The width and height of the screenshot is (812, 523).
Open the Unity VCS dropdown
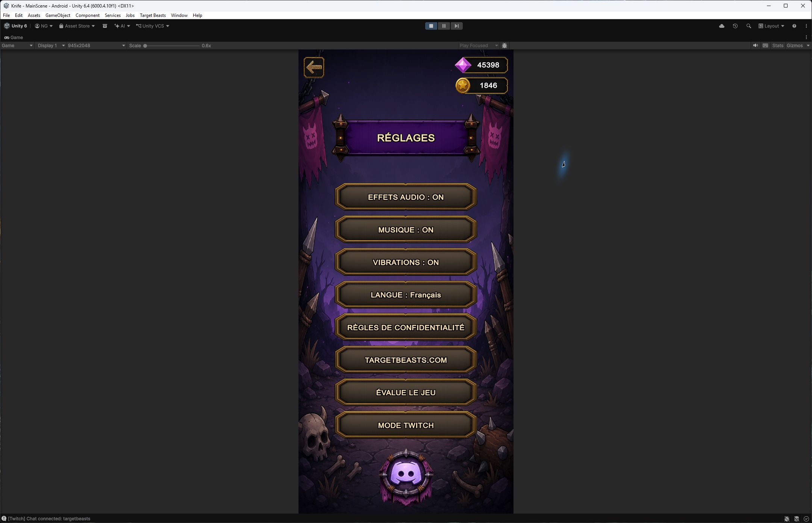(x=153, y=26)
